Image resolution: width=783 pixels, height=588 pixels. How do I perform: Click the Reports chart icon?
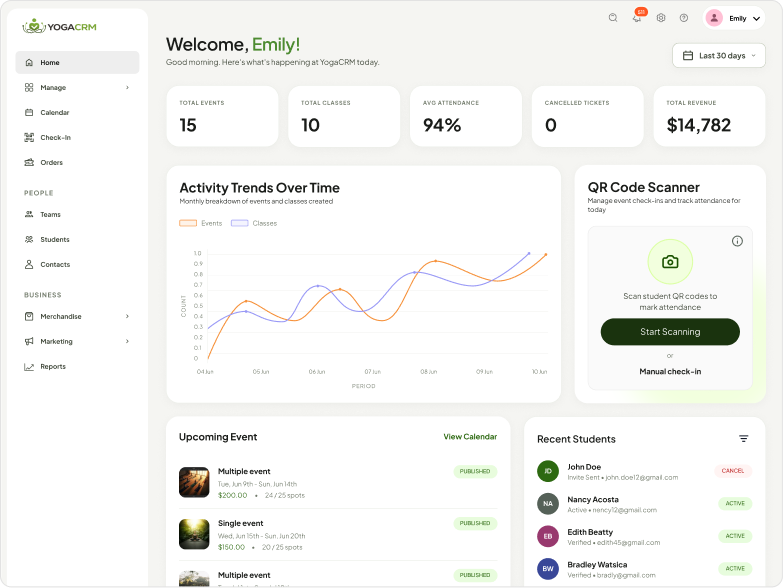[x=29, y=367]
